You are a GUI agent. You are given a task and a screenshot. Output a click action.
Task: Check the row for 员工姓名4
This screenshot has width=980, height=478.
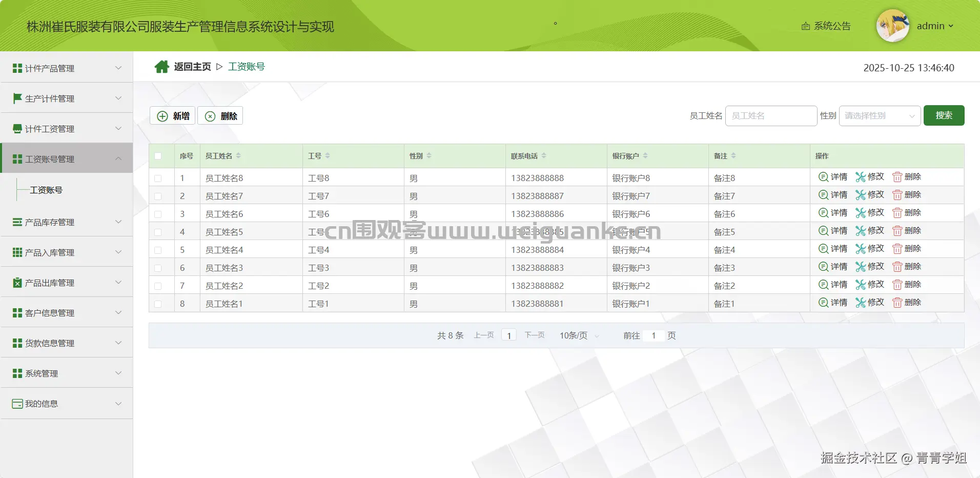coord(158,250)
